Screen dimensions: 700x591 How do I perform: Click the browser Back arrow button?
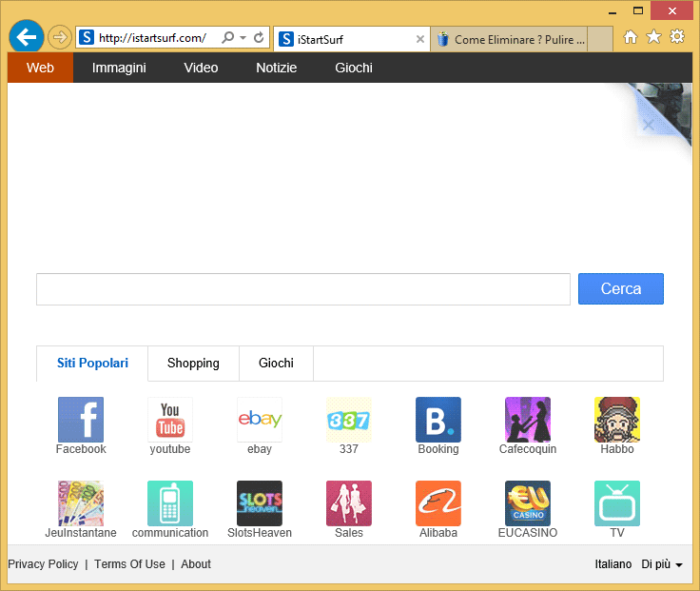tap(27, 37)
